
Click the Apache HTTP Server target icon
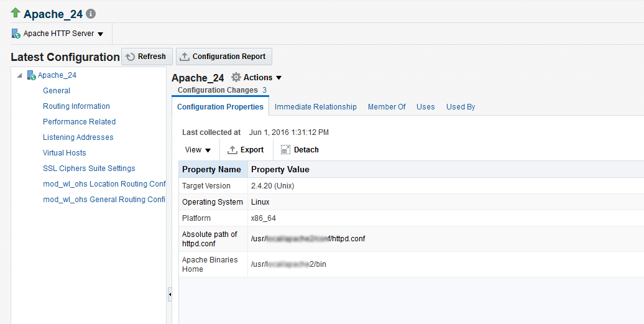point(16,34)
